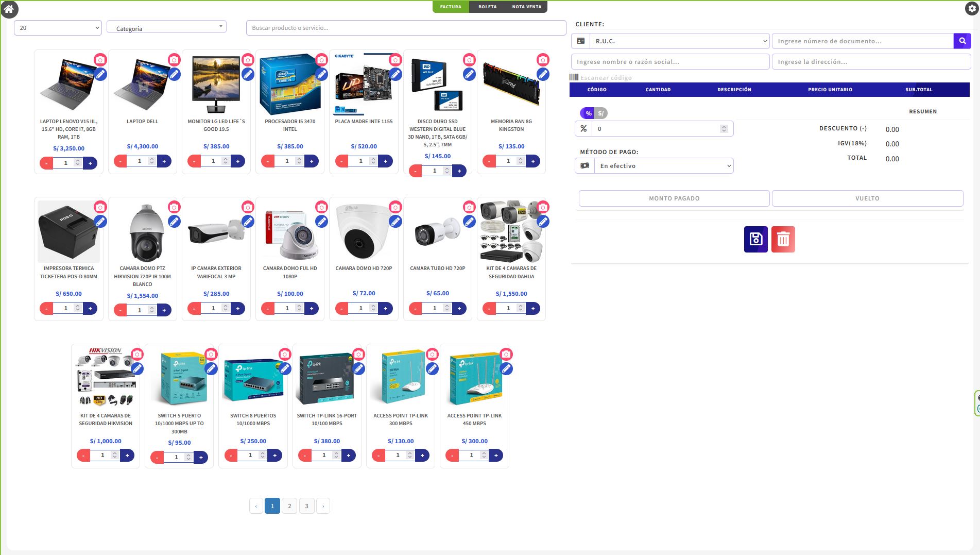Click the edit pencil icon on the Laptop Dell card
Screen dimensions: 980x555
click(x=174, y=74)
